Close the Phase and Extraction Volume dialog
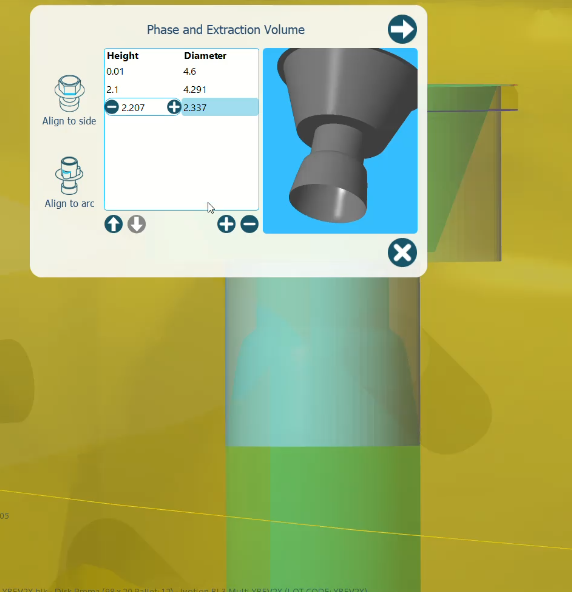572x592 pixels. (402, 253)
